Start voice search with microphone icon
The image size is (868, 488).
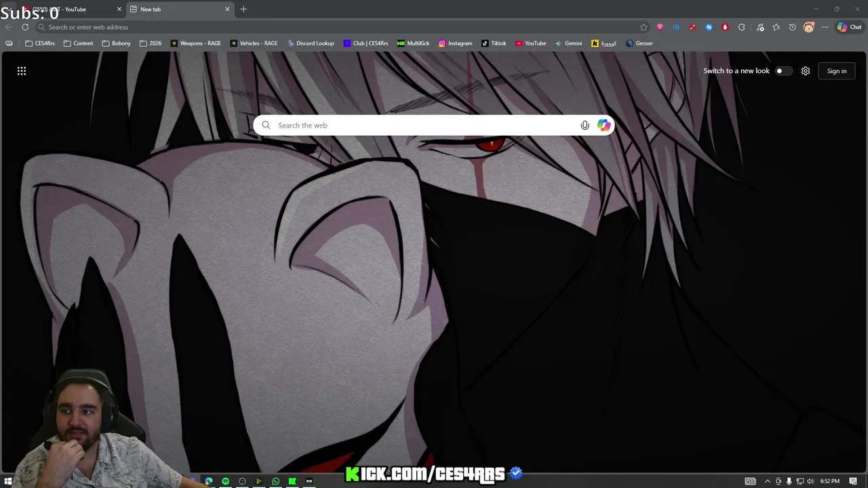pos(585,125)
